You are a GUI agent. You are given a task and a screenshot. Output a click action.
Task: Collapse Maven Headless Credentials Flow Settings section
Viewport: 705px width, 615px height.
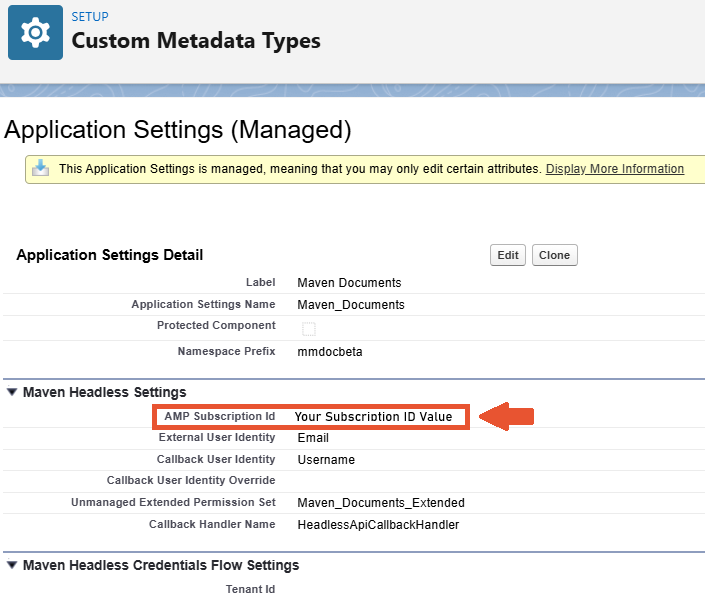click(x=12, y=565)
